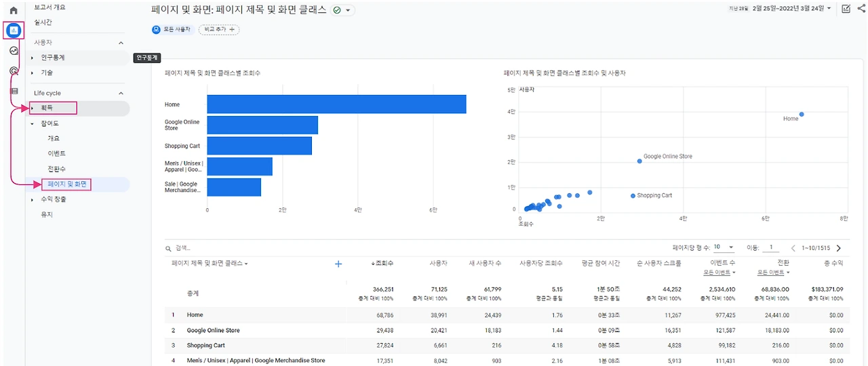Open the Home icon in the left rail
This screenshot has width=868, height=366.
coord(14,10)
